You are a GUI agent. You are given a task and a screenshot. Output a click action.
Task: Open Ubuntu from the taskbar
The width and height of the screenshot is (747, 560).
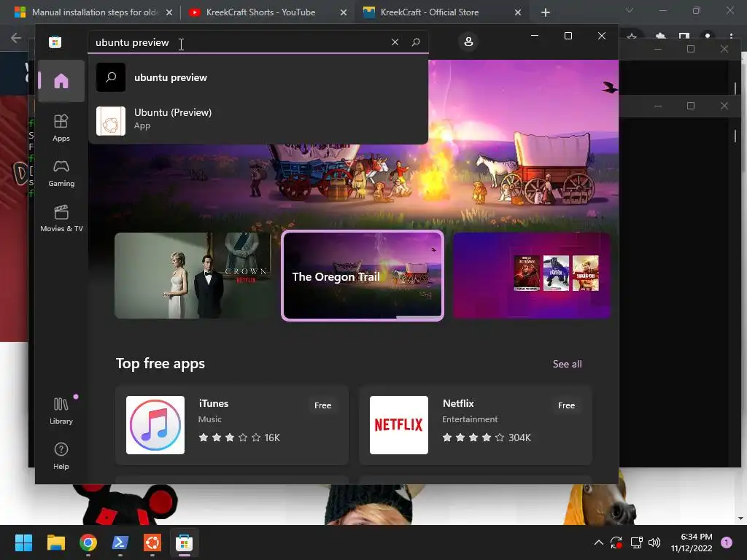coord(152,542)
